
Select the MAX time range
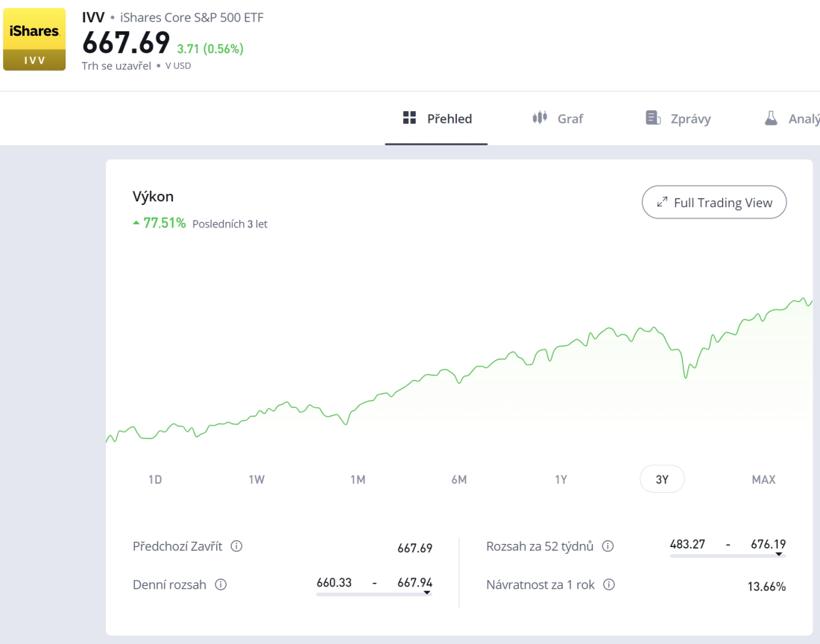(763, 479)
